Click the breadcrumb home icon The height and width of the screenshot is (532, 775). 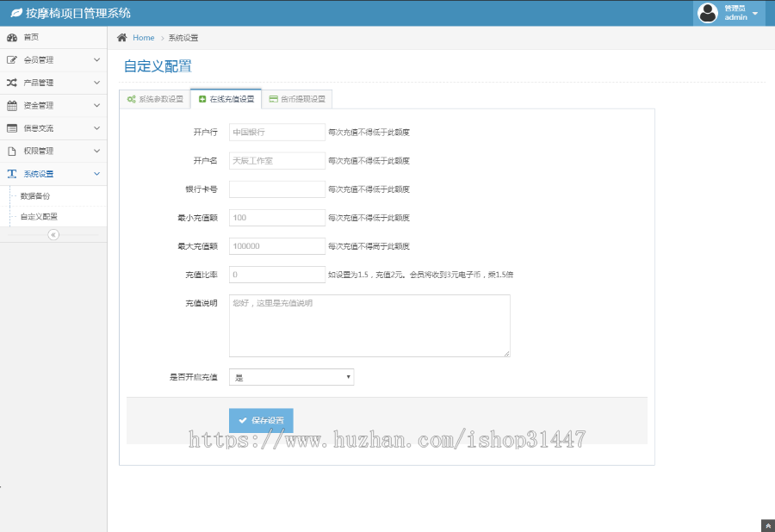tap(122, 38)
